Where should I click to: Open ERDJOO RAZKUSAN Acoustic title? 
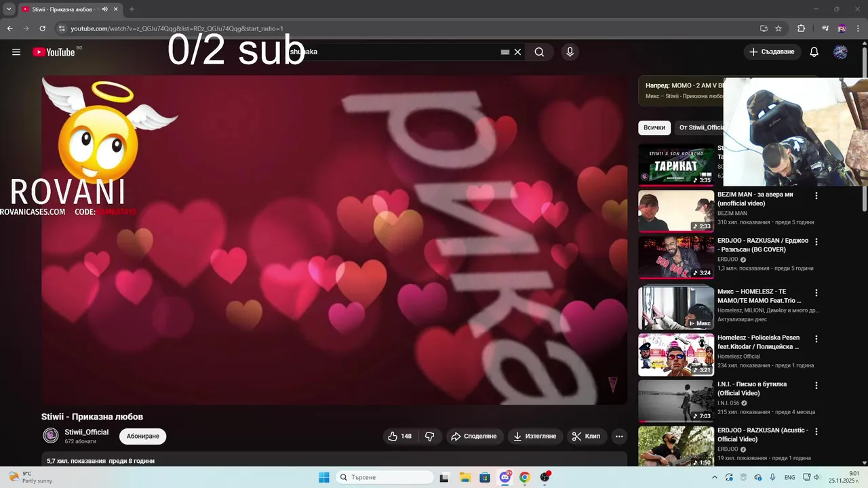tap(763, 434)
